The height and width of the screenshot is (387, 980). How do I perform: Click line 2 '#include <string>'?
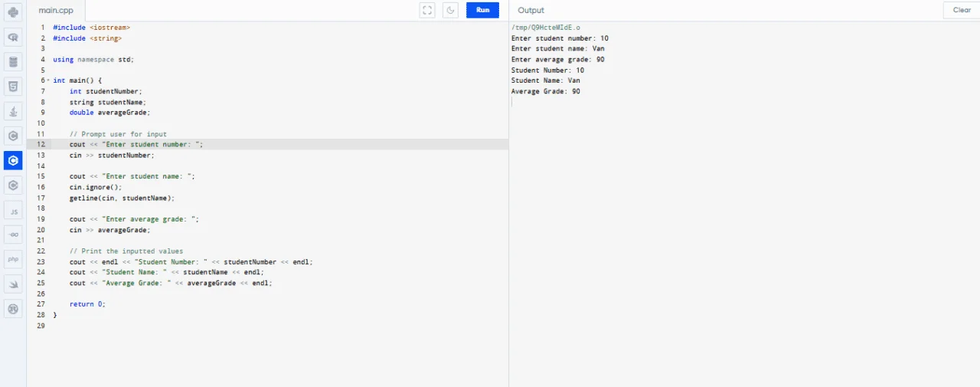pyautogui.click(x=87, y=38)
